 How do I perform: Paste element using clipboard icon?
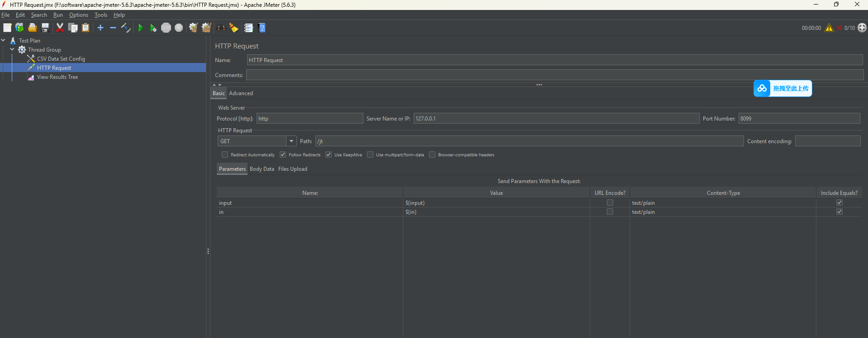coord(86,28)
